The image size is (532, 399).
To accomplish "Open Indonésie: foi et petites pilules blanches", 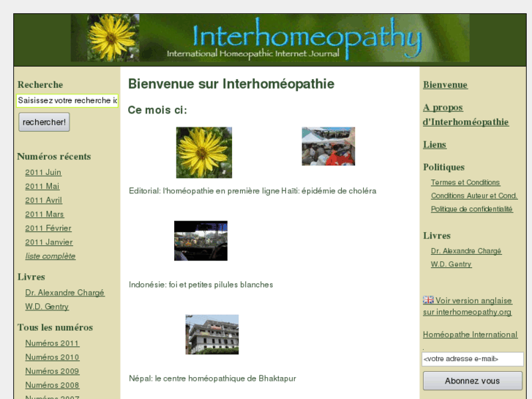I will 201,285.
